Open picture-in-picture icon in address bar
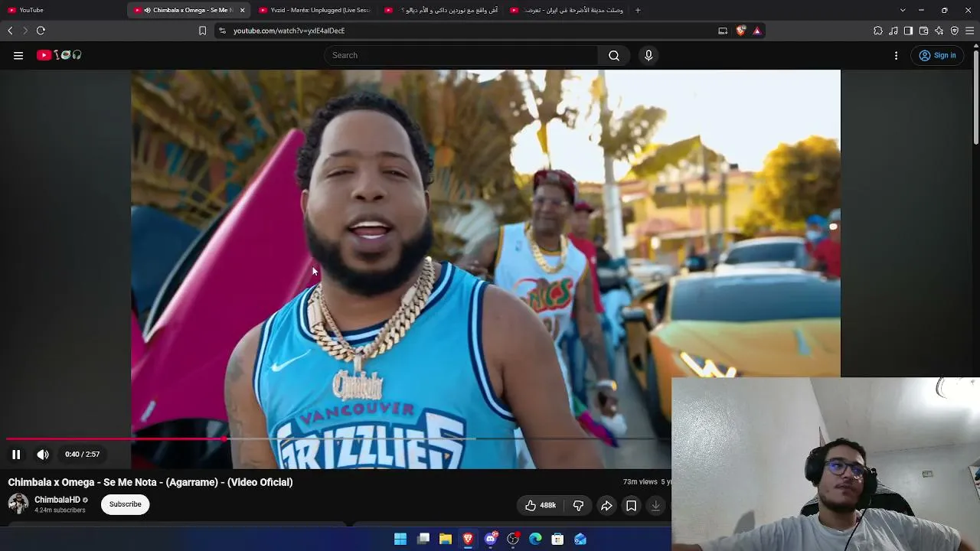The image size is (980, 551). pyautogui.click(x=723, y=31)
